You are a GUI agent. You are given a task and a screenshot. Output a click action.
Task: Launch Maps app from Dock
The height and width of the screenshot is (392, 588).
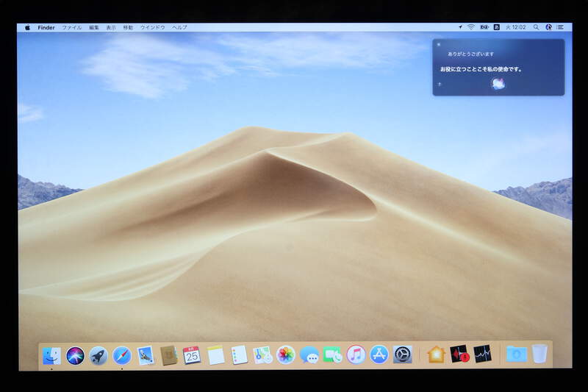[262, 355]
